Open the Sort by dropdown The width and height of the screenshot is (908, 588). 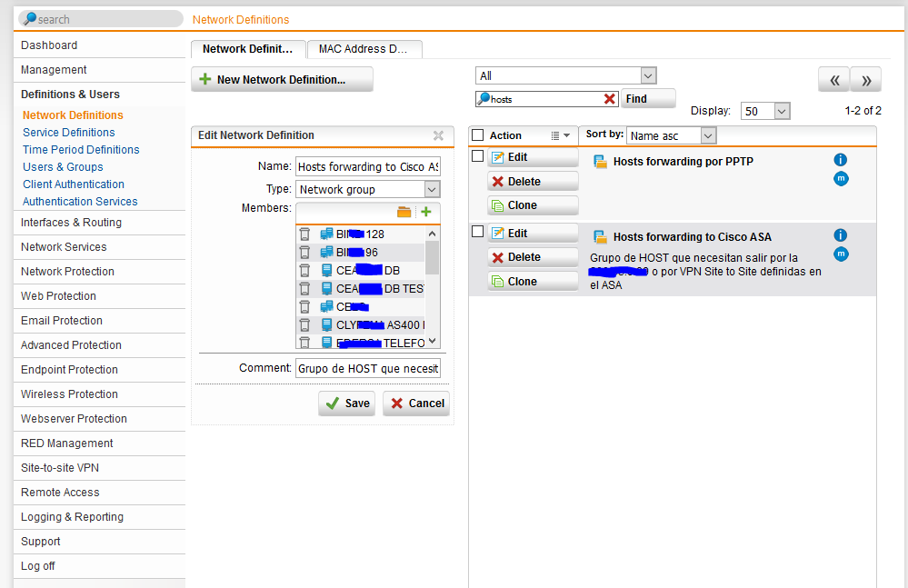point(671,135)
